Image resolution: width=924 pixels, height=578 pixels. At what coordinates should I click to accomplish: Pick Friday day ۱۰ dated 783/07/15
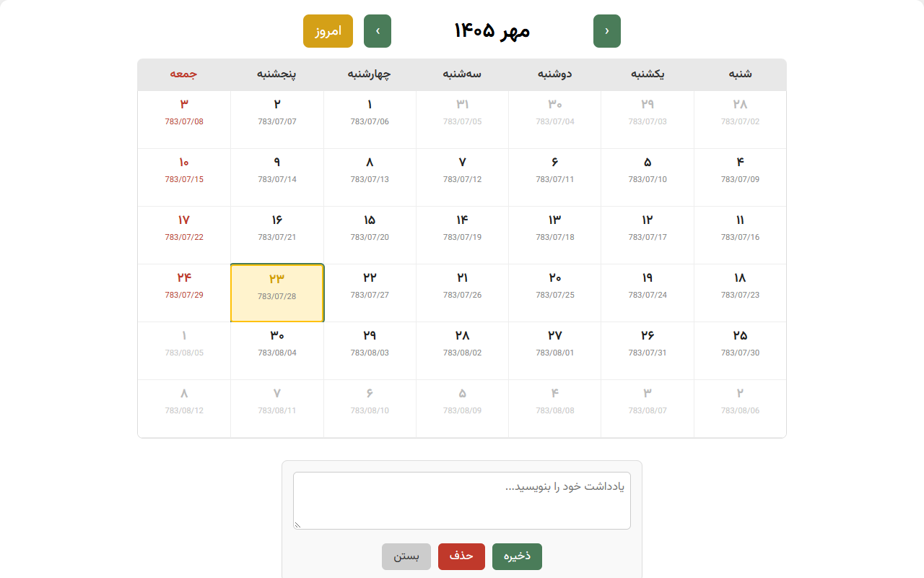pyautogui.click(x=184, y=178)
